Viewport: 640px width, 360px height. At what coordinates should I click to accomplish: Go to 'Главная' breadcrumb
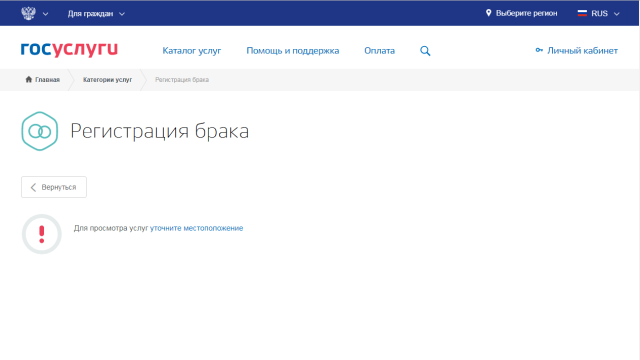47,80
